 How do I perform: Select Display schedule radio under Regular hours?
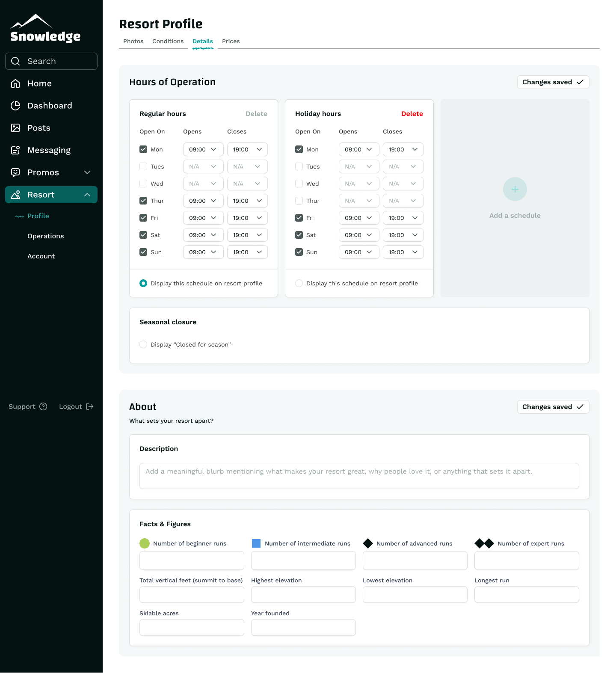(x=143, y=283)
